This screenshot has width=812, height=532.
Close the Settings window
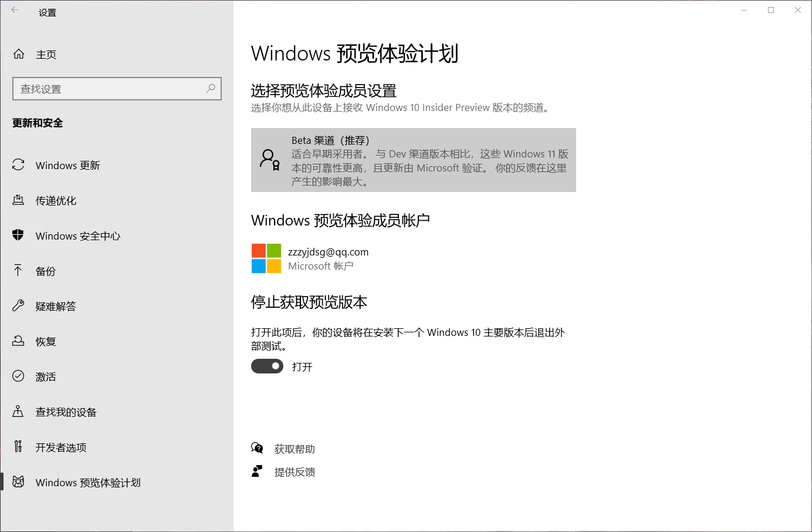pos(798,10)
